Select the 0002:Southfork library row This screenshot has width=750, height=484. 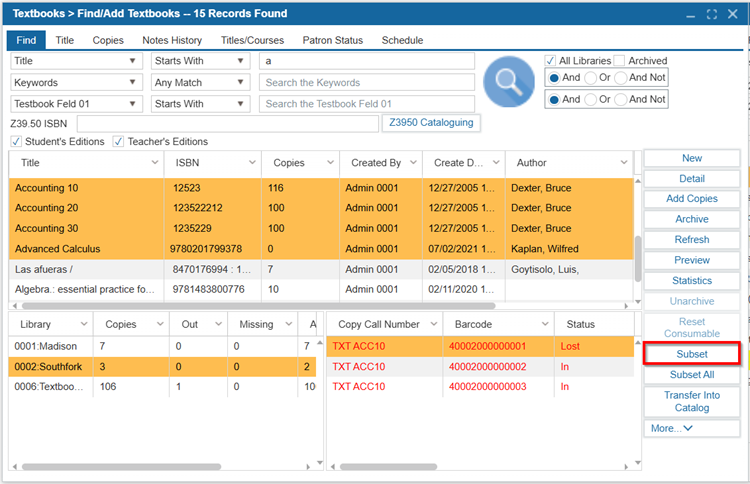(162, 367)
